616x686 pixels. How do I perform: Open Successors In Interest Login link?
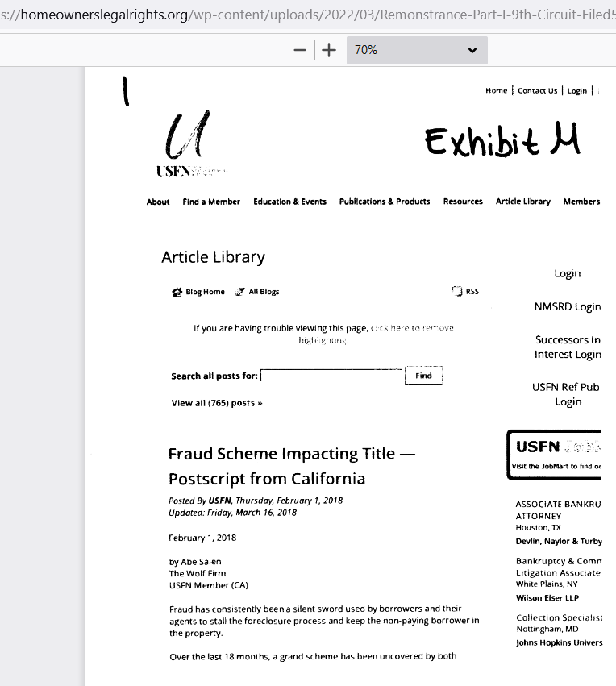click(568, 347)
